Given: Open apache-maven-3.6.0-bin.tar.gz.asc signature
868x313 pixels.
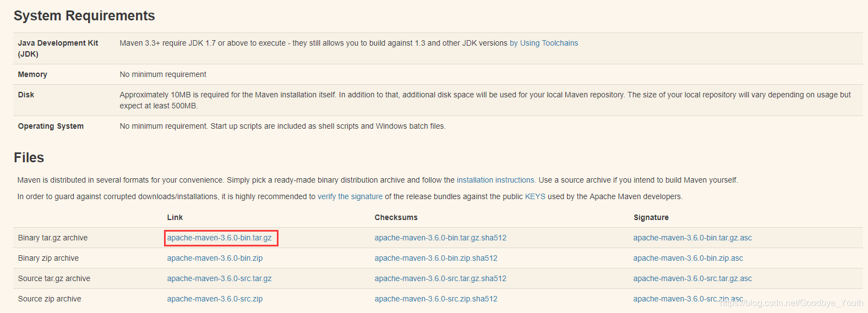Looking at the screenshot, I should point(692,238).
